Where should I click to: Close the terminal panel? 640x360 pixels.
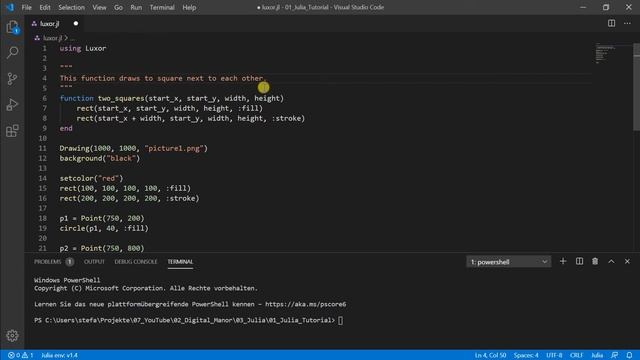pyautogui.click(x=627, y=261)
